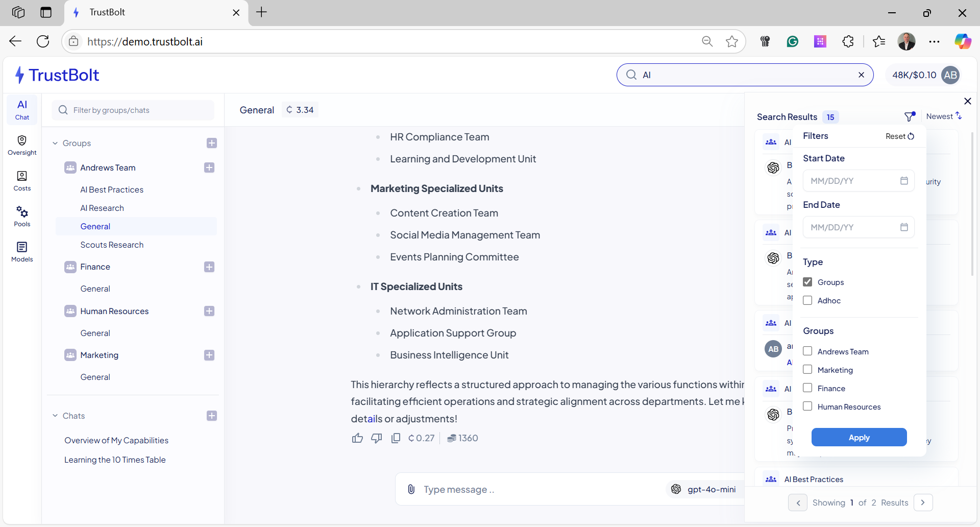Click the thumbs up feedback icon
The image size is (980, 527).
coord(357,438)
